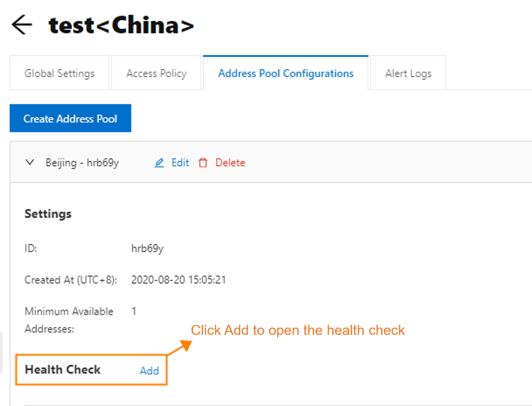Click the Settings section heading
The image size is (532, 406).
(x=48, y=214)
